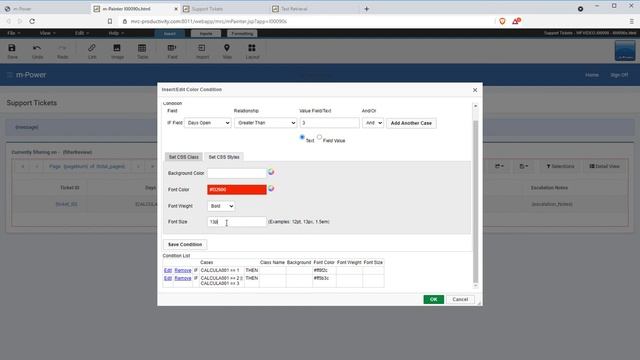
Task: Click Remove link for CALCULA001 == 1 row
Action: (182, 270)
